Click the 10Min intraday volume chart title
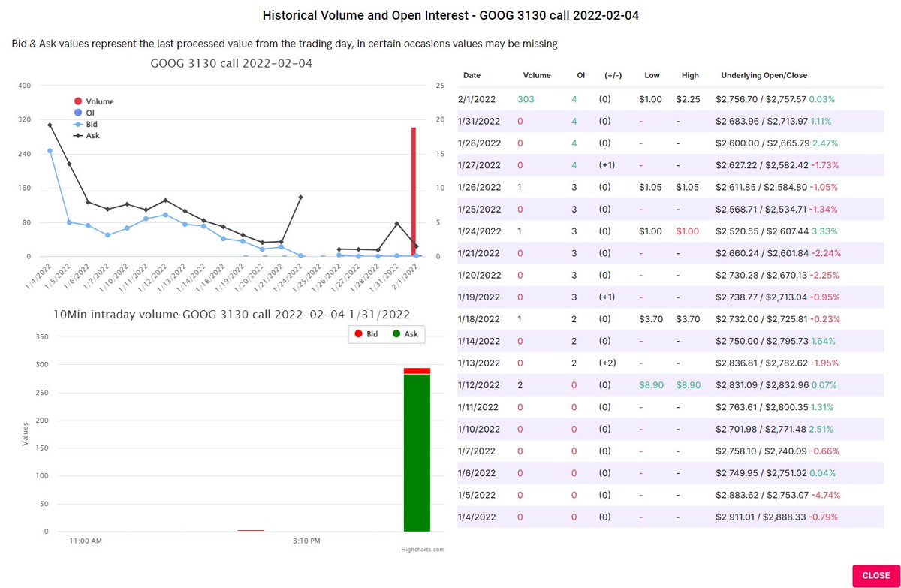Image resolution: width=901 pixels, height=588 pixels. 232,313
